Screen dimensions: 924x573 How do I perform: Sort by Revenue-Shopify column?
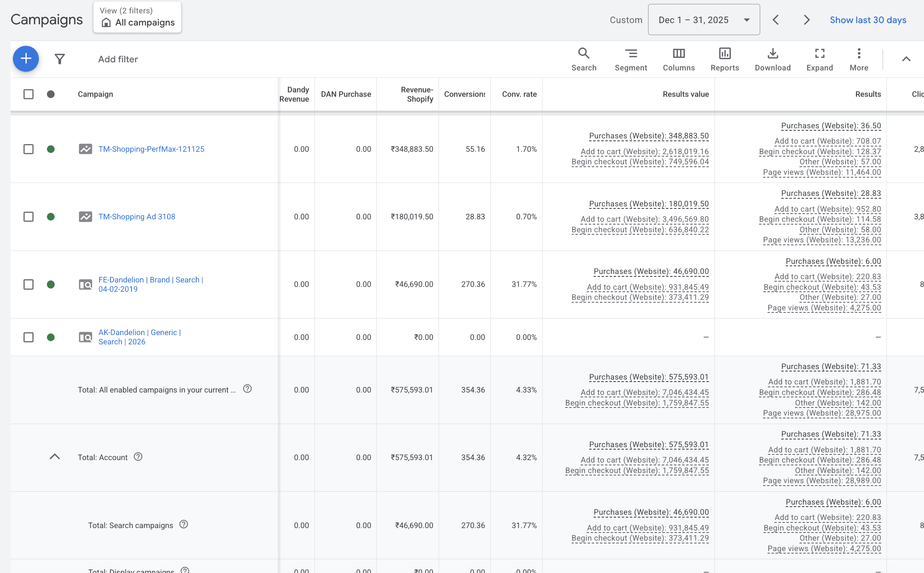[x=417, y=94]
